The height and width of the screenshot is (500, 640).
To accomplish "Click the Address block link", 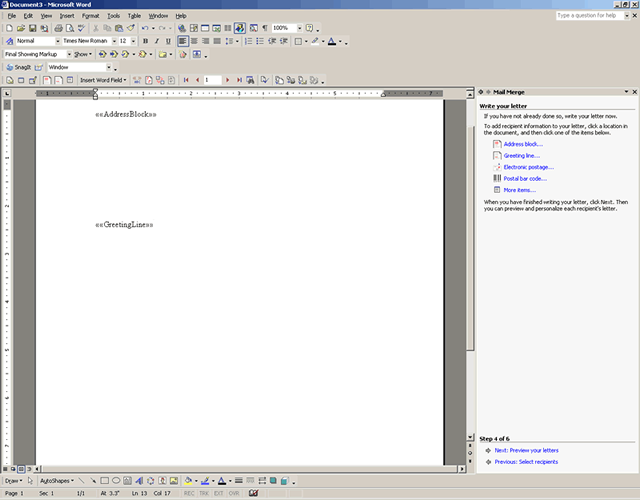I will pos(523,144).
